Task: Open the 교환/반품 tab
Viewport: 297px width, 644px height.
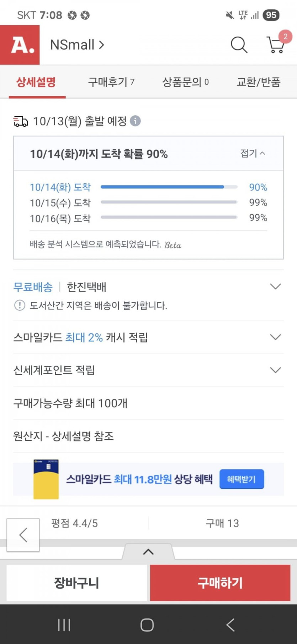Action: click(259, 82)
